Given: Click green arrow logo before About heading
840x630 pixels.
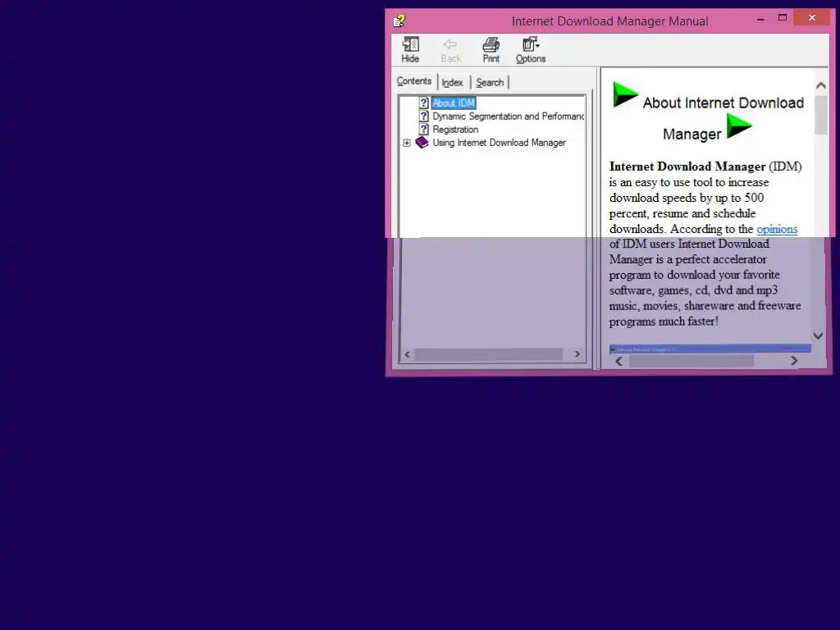Looking at the screenshot, I should click(x=624, y=94).
